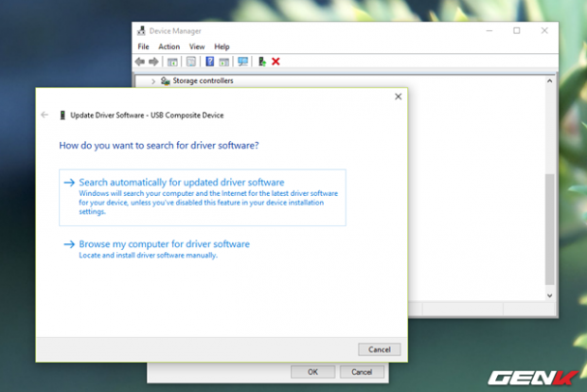The image size is (587, 392).
Task: Scan for hardware changes using monitor icon
Action: pyautogui.click(x=242, y=62)
